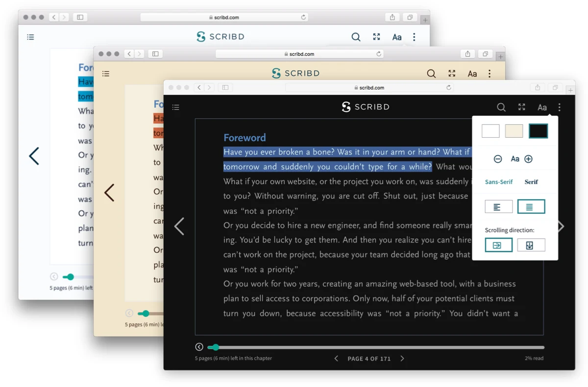Click progress slider handle in sepia window
The image size is (588, 387).
click(x=146, y=314)
